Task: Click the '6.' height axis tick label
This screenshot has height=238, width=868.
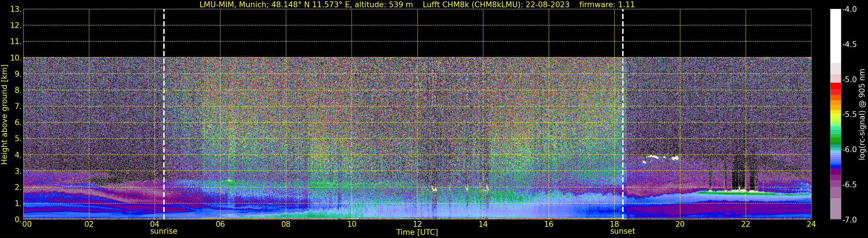Action: coord(18,123)
